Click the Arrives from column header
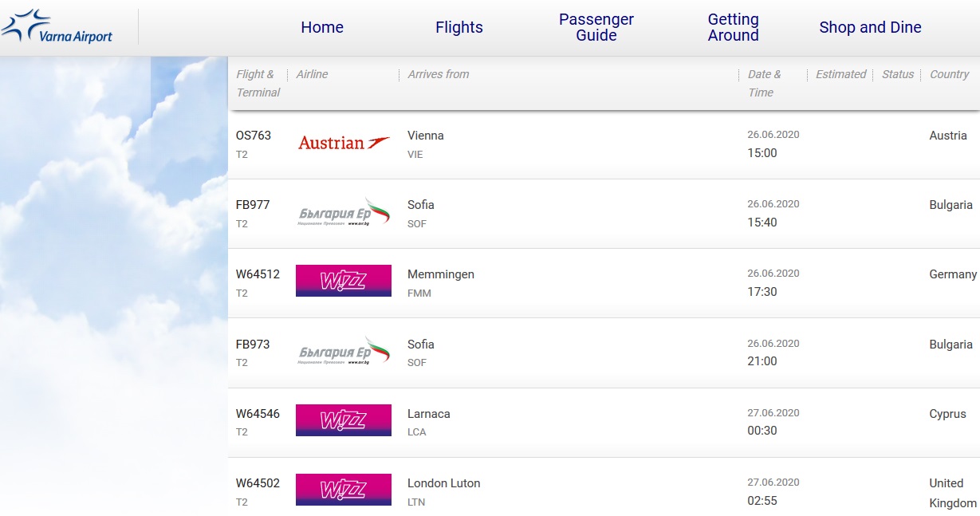This screenshot has width=980, height=516. tap(438, 74)
